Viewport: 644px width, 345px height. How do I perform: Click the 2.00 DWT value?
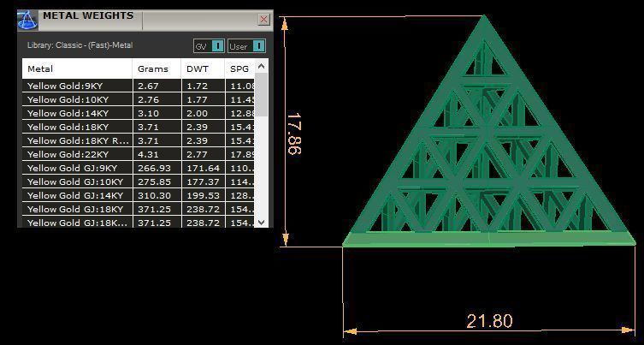click(x=198, y=113)
